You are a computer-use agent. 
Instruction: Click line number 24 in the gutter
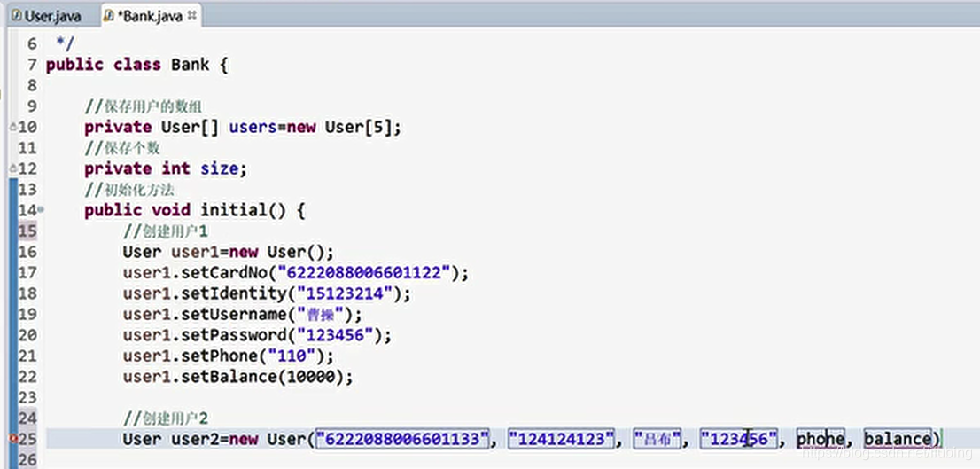27,418
